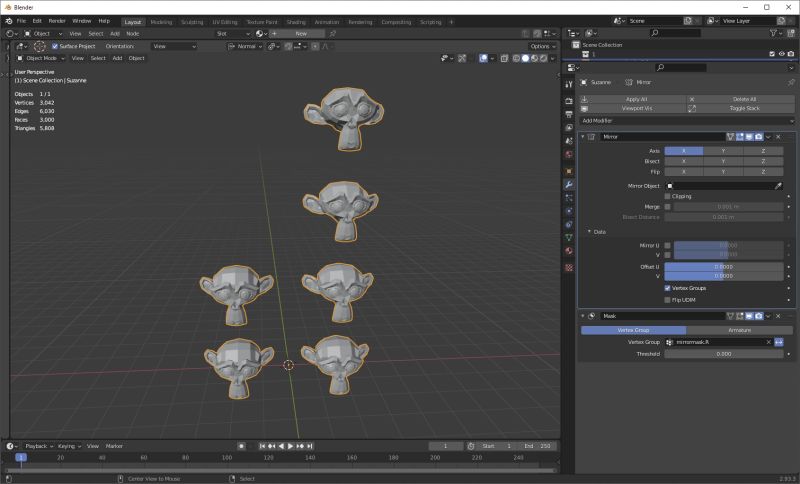800x484 pixels.
Task: Open the Object properties tab icon
Action: tap(569, 171)
